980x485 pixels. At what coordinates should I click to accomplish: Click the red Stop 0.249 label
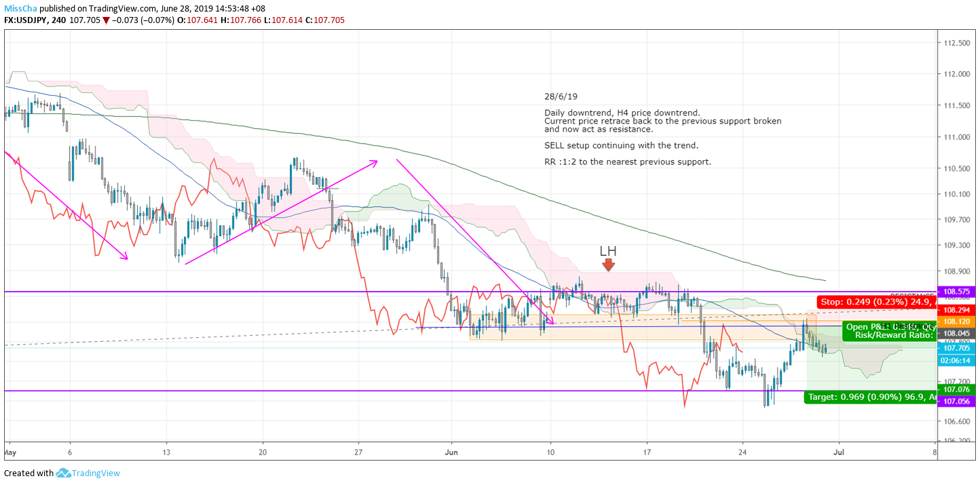coord(877,301)
